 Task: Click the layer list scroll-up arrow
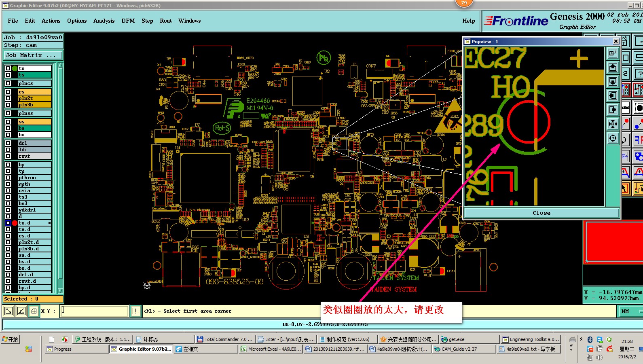click(x=60, y=66)
